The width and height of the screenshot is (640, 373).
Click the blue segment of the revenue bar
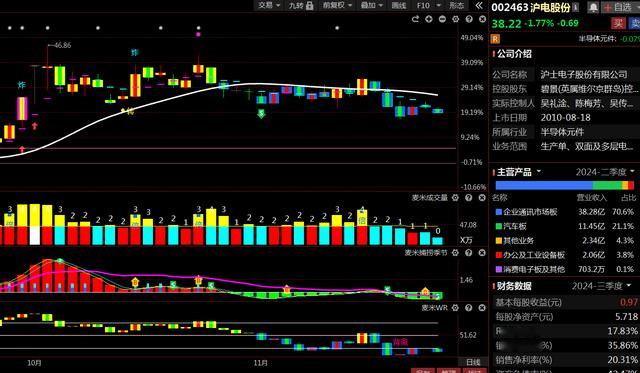point(544,185)
